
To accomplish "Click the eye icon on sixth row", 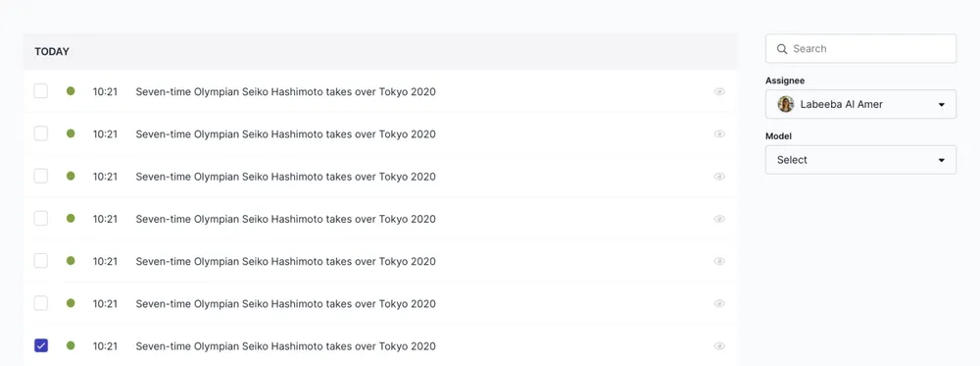I will pos(719,303).
